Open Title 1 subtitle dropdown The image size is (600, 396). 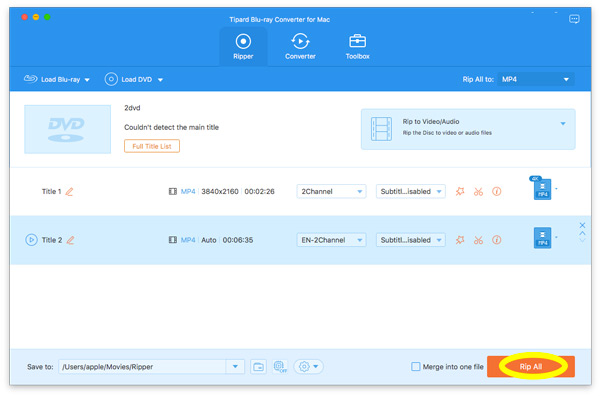click(411, 191)
